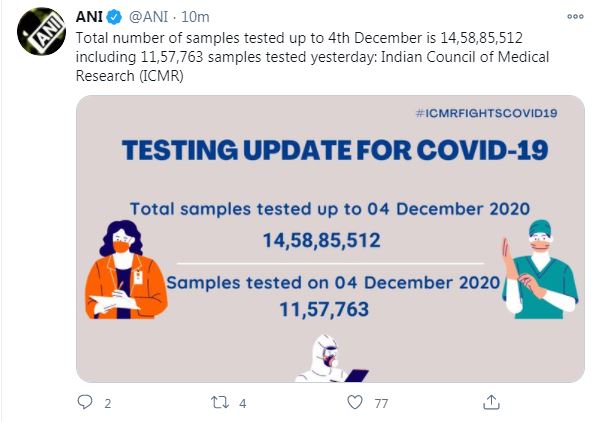The height and width of the screenshot is (422, 599).
Task: Click the surgeon in green scrubs illustration
Action: [x=540, y=269]
